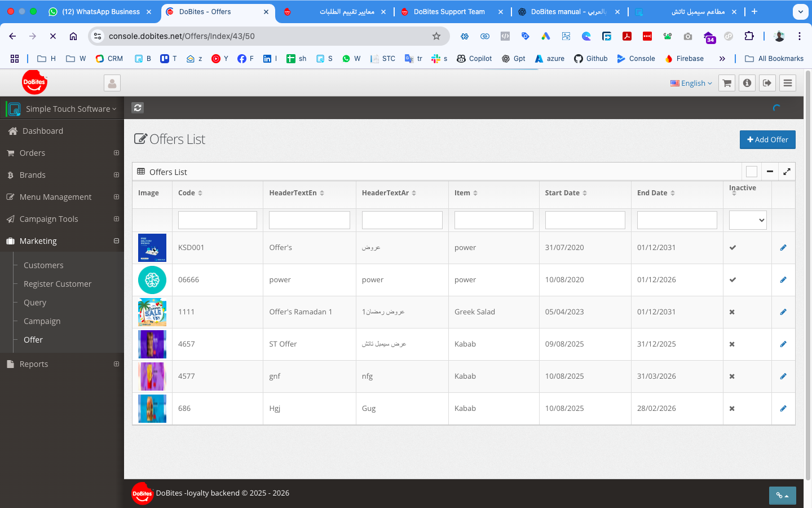The image size is (812, 508).
Task: Click the user profile avatar icon
Action: coord(112,84)
